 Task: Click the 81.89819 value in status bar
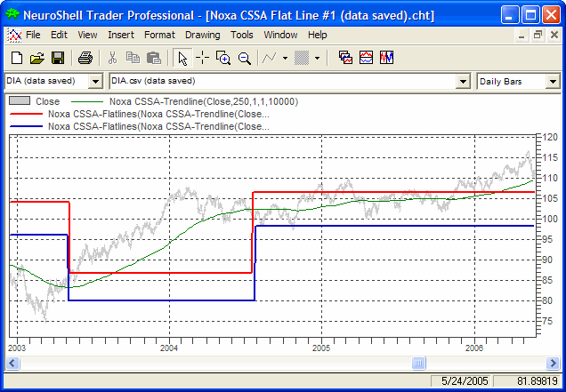[538, 380]
